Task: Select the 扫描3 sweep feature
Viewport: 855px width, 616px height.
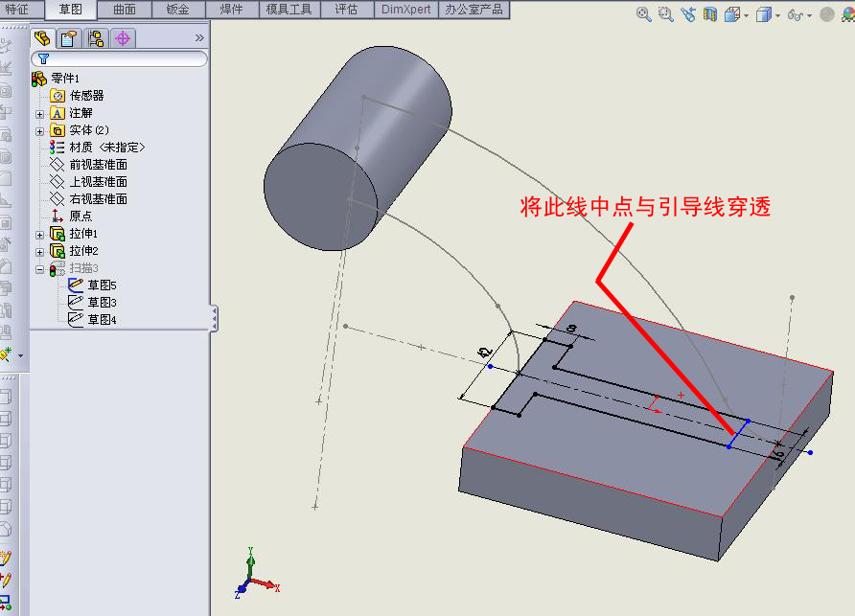Action: point(74,268)
